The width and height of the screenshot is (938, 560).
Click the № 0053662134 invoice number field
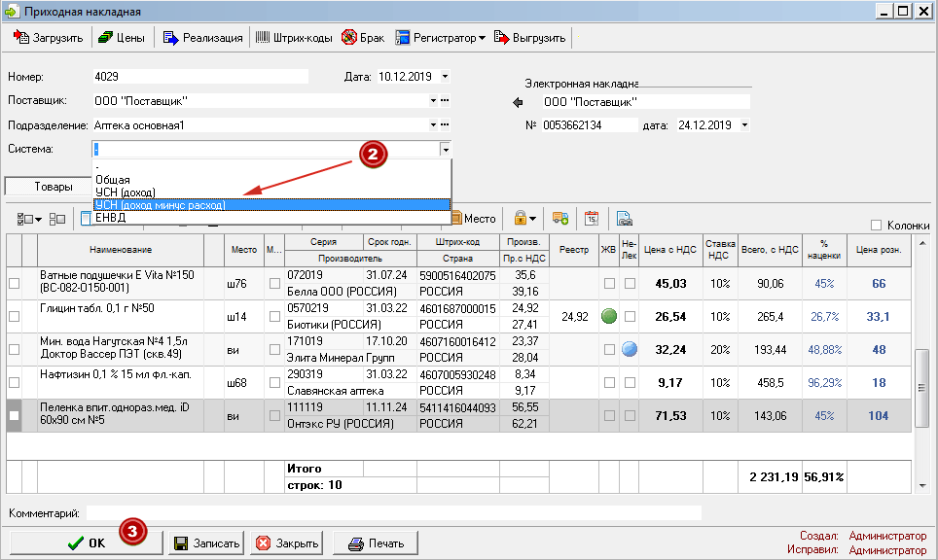590,124
